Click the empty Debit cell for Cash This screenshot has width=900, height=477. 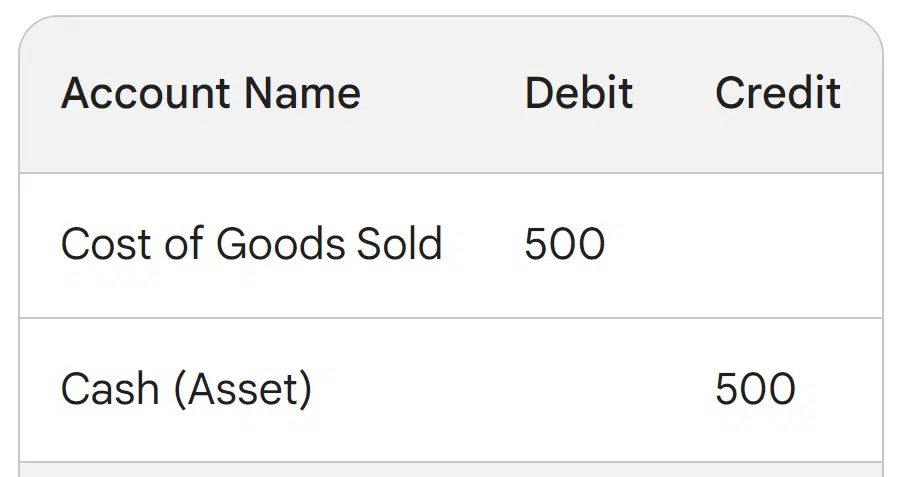(578, 389)
